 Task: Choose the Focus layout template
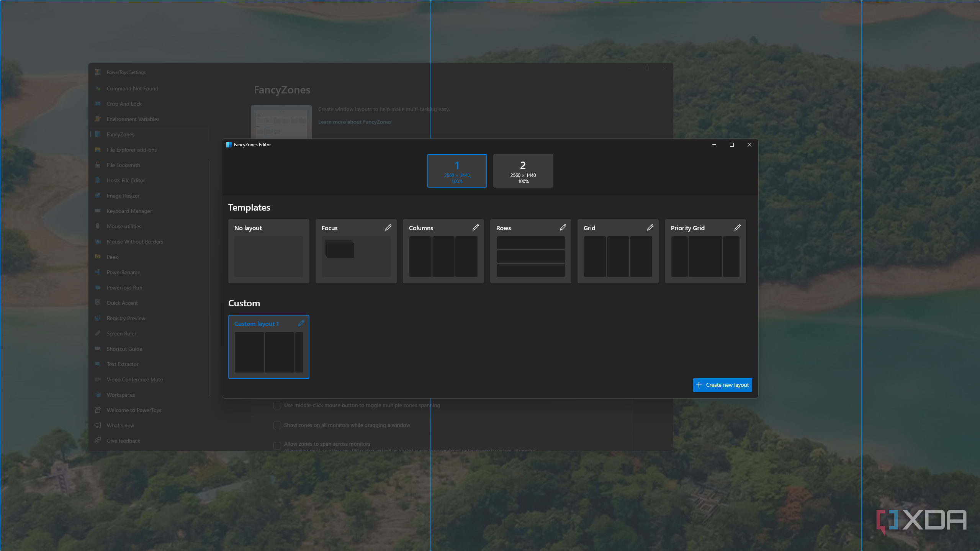click(x=356, y=251)
